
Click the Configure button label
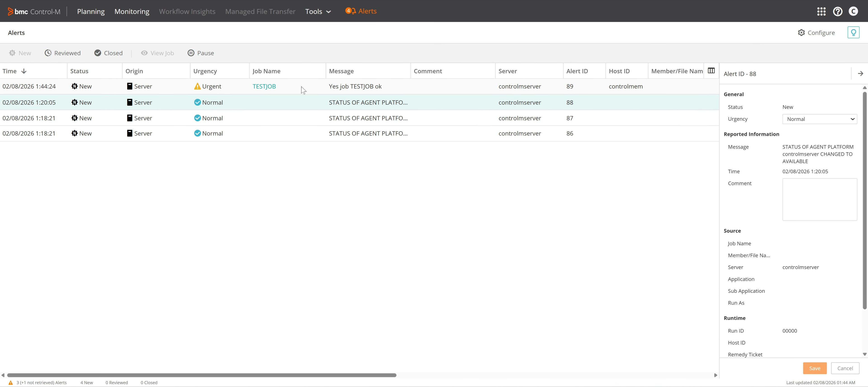821,33
